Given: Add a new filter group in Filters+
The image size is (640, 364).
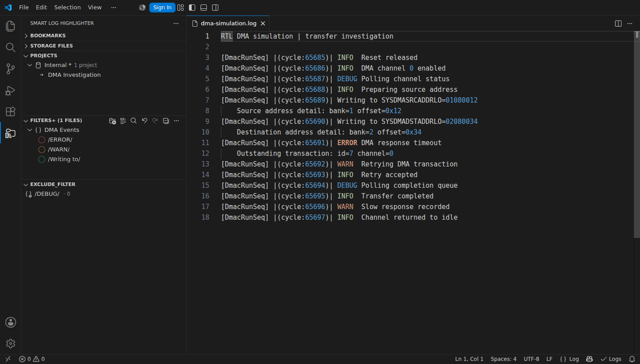Looking at the screenshot, I should tap(112, 121).
